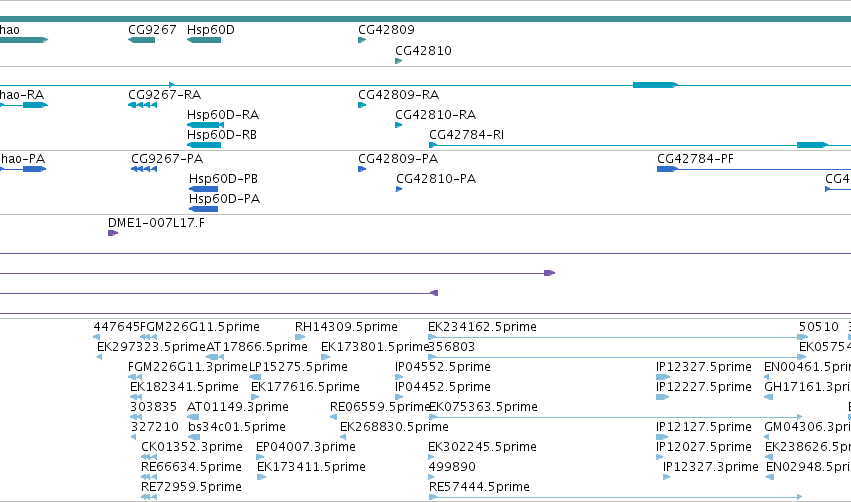Click the 327210 feature label
The image size is (851, 502).
tap(155, 427)
